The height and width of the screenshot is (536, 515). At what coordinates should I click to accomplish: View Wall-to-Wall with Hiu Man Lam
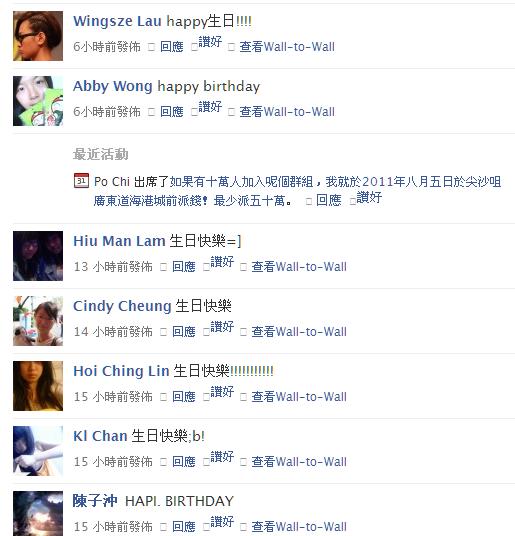[x=299, y=267]
